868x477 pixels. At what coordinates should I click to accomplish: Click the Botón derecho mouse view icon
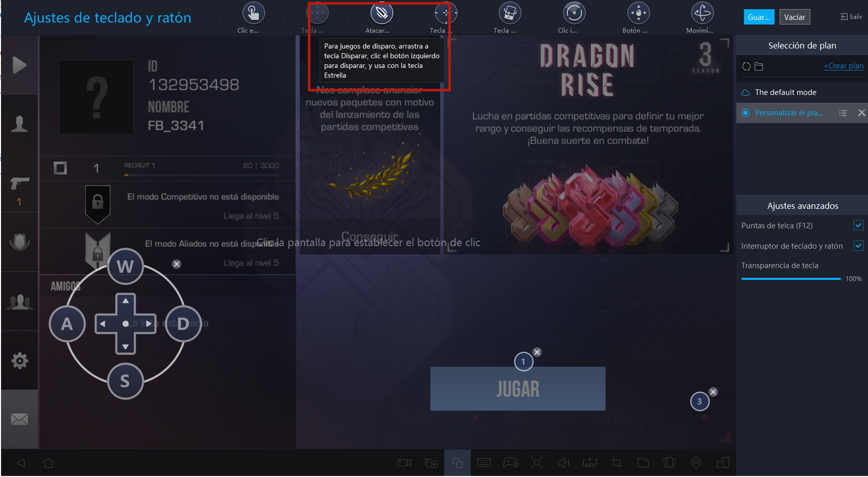(638, 13)
